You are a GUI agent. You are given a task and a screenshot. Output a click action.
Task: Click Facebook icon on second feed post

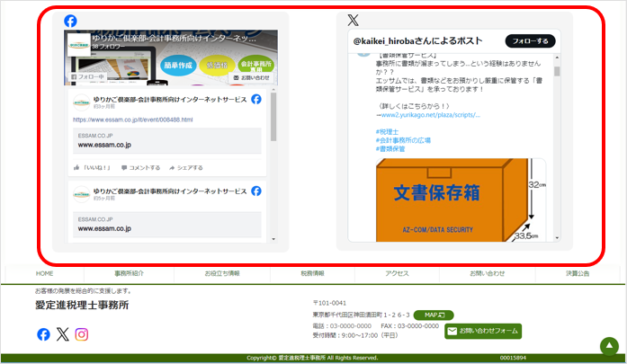pos(256,191)
